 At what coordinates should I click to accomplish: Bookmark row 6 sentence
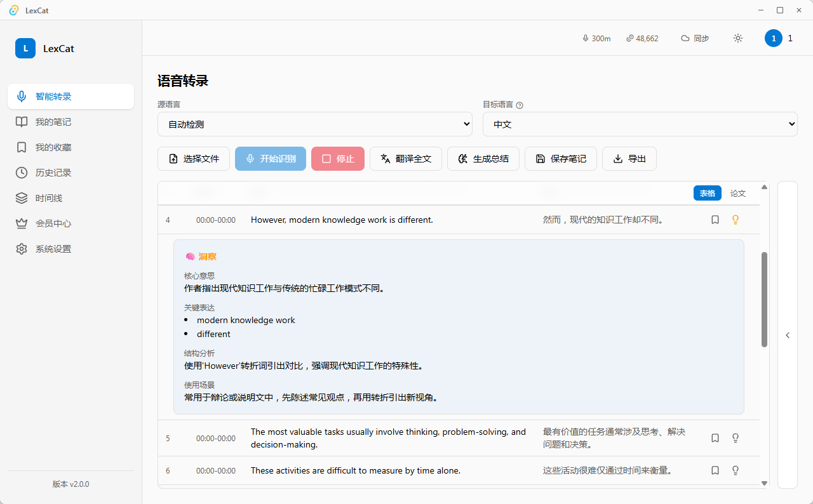(715, 470)
